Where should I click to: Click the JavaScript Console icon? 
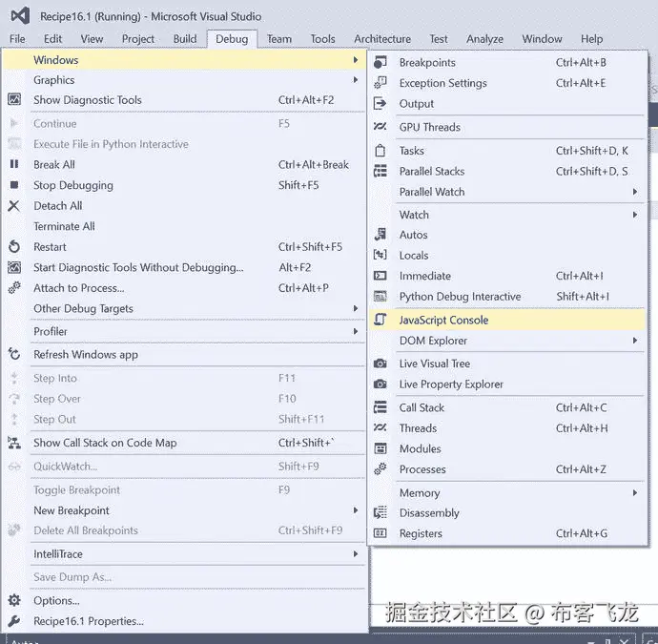point(380,320)
